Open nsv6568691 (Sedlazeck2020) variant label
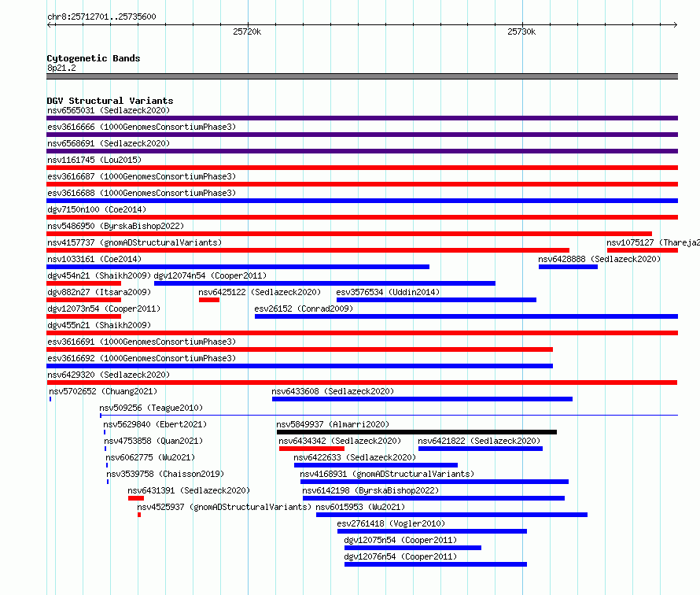The image size is (700, 595). [x=109, y=143]
